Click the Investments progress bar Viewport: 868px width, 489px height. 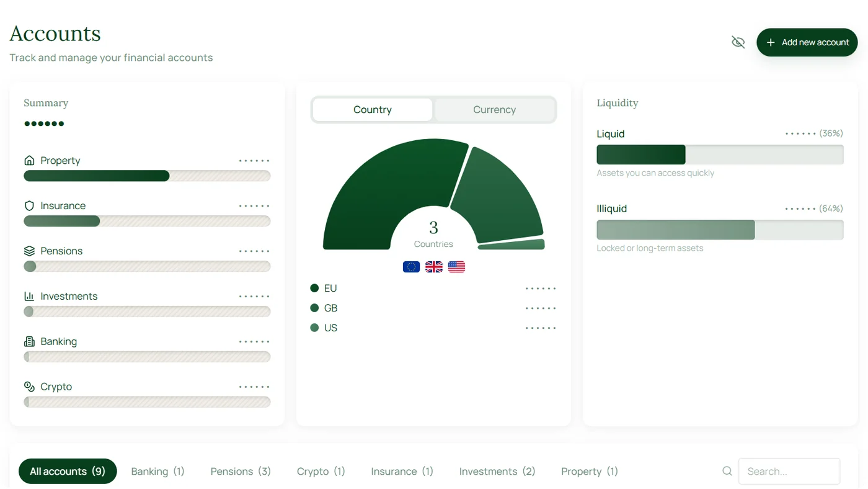click(147, 312)
